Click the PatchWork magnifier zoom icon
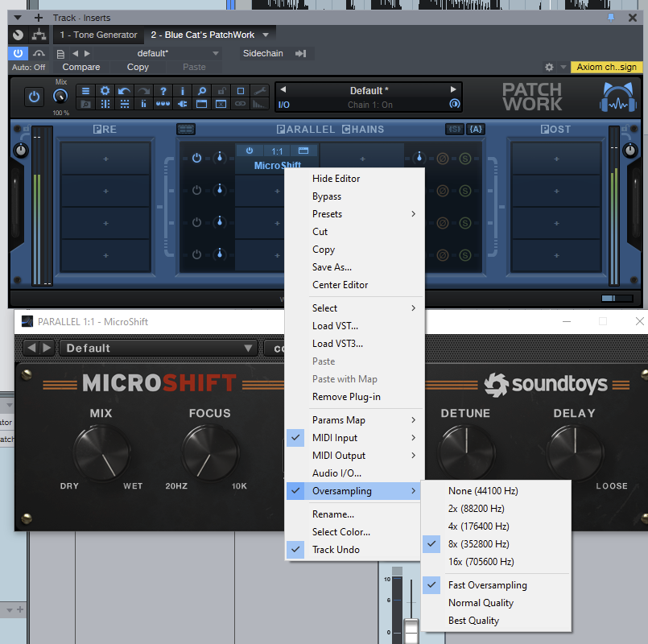The height and width of the screenshot is (644, 648). tap(202, 91)
